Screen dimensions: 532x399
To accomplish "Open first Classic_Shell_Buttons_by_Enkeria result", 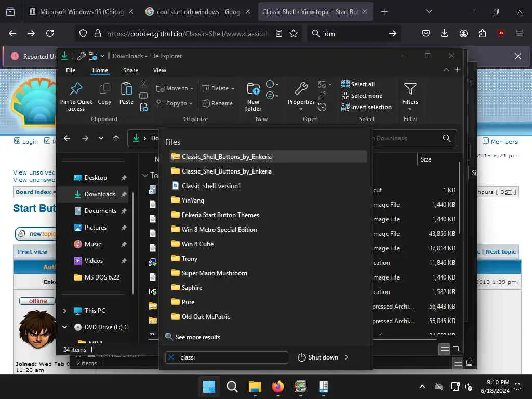I will pyautogui.click(x=268, y=157).
